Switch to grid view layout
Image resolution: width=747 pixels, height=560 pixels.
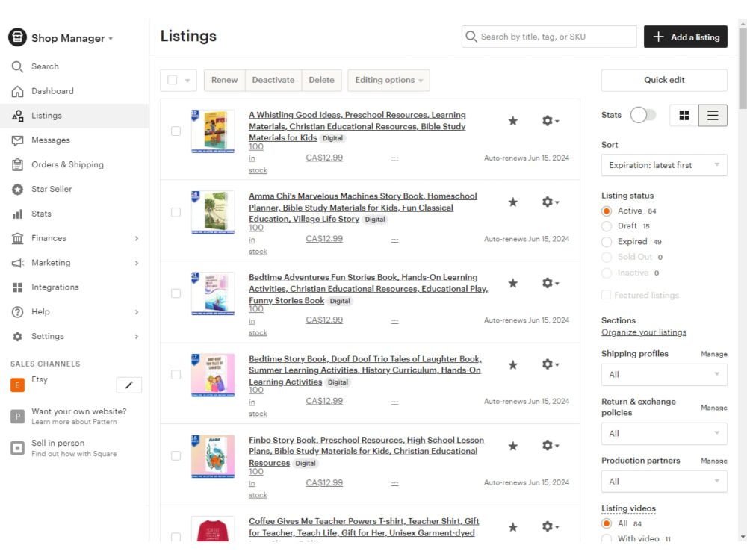684,115
